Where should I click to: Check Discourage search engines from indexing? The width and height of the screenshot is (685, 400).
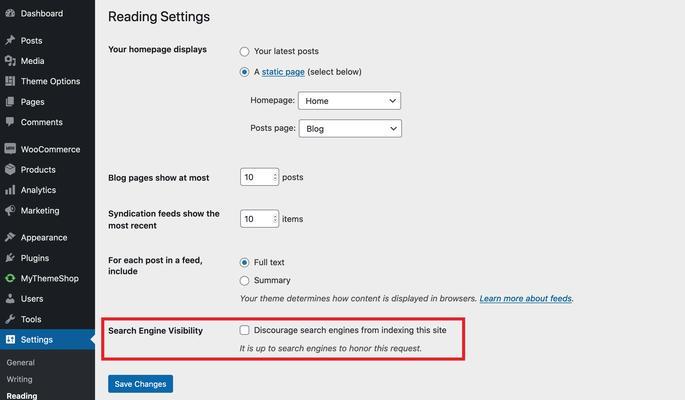click(245, 330)
